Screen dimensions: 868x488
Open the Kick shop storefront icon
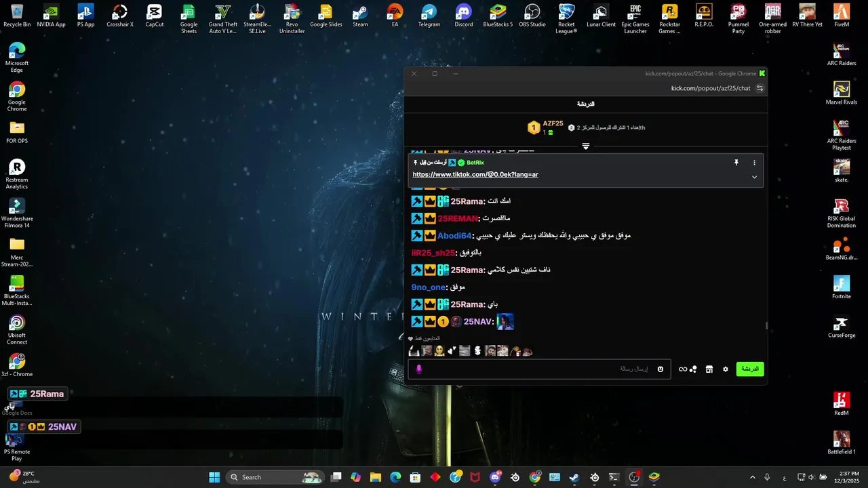click(x=709, y=369)
